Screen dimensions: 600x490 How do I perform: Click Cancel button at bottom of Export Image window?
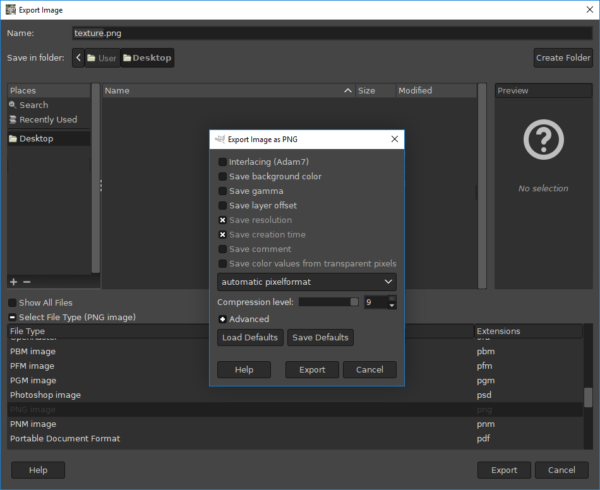pos(561,470)
